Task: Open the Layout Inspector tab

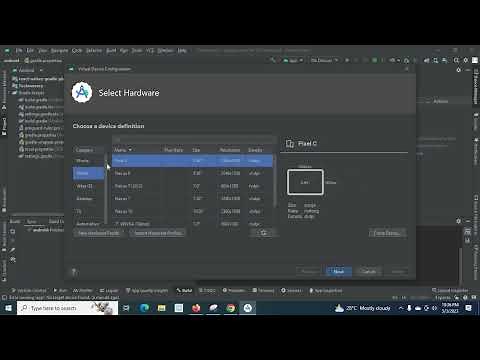Action: click(x=450, y=291)
